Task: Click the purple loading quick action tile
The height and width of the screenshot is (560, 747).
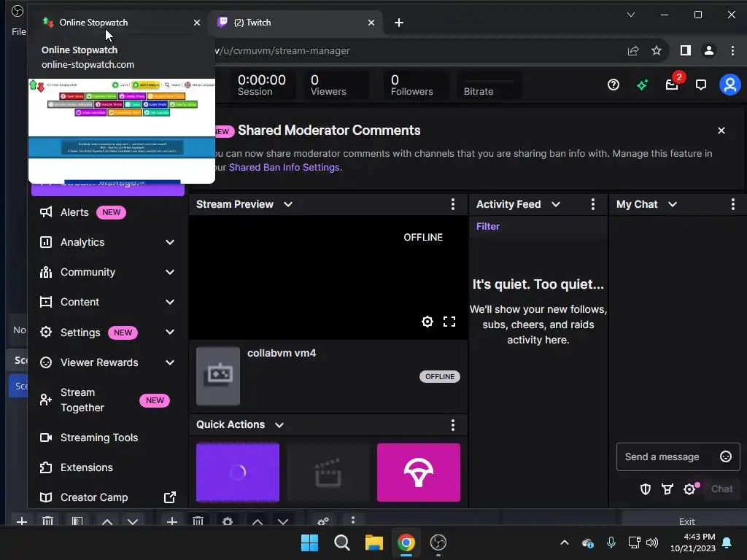Action: pos(238,472)
